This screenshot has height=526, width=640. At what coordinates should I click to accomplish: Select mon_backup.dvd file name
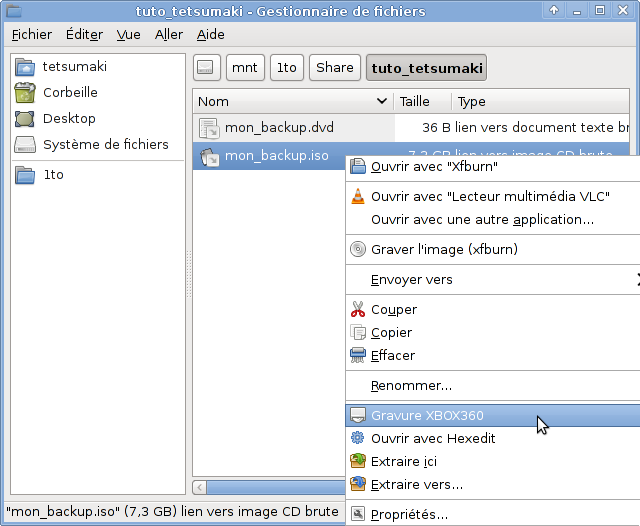(x=279, y=128)
